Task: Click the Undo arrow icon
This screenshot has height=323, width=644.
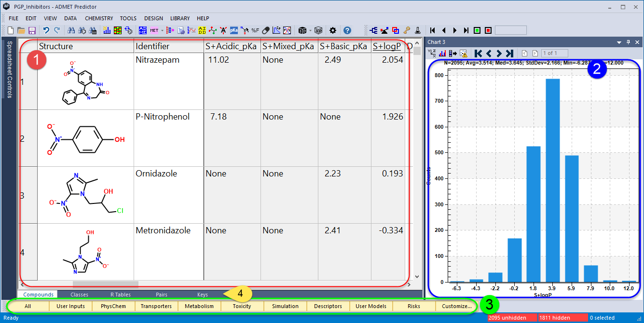Action: tap(46, 30)
